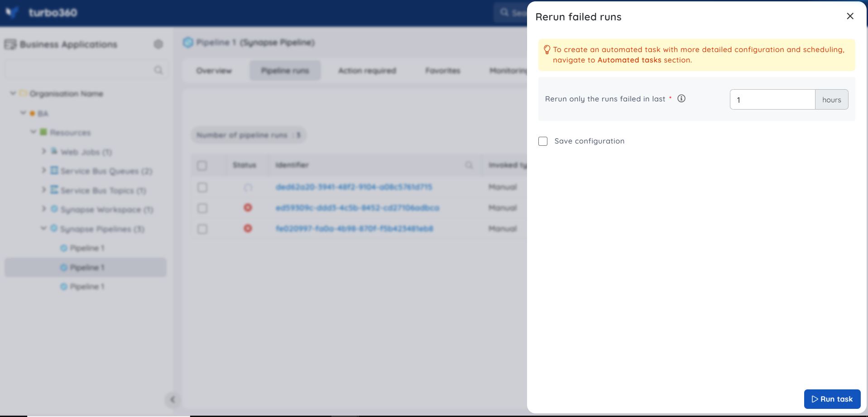Collapse the Resources tree node
Image resolution: width=868 pixels, height=417 pixels.
[x=33, y=132]
